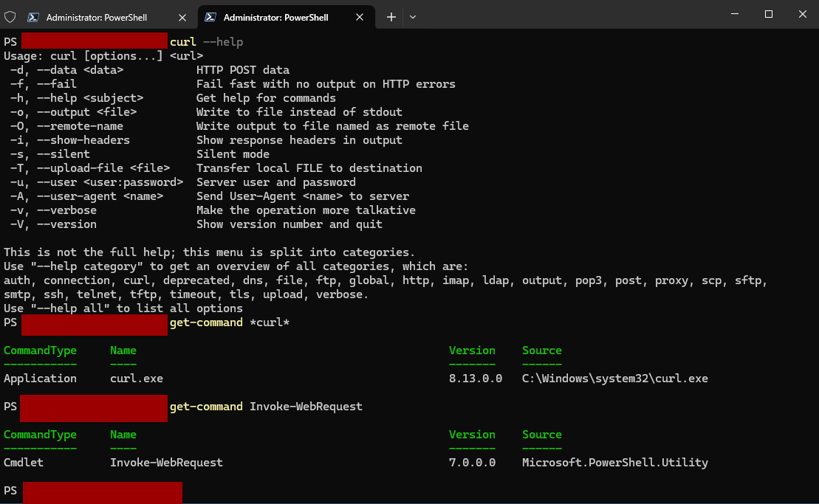The height and width of the screenshot is (504, 819).
Task: Click 'This is not the full help' line
Action: point(210,252)
